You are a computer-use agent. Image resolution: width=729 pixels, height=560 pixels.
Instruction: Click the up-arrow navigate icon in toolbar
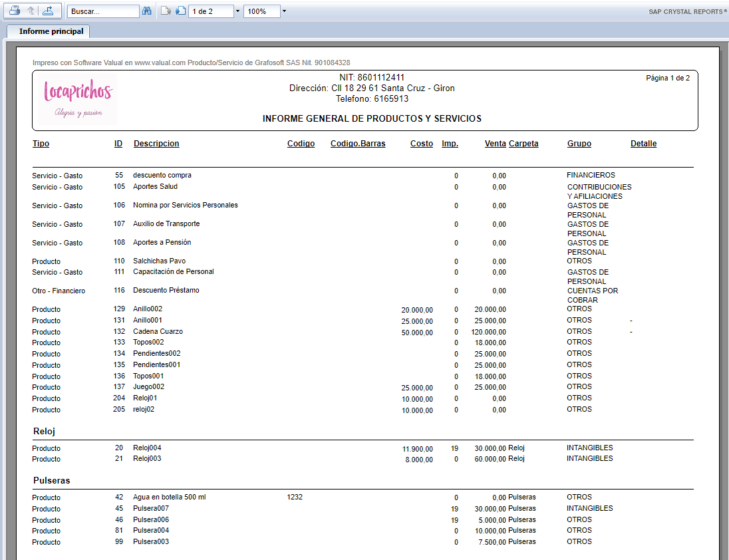click(31, 11)
